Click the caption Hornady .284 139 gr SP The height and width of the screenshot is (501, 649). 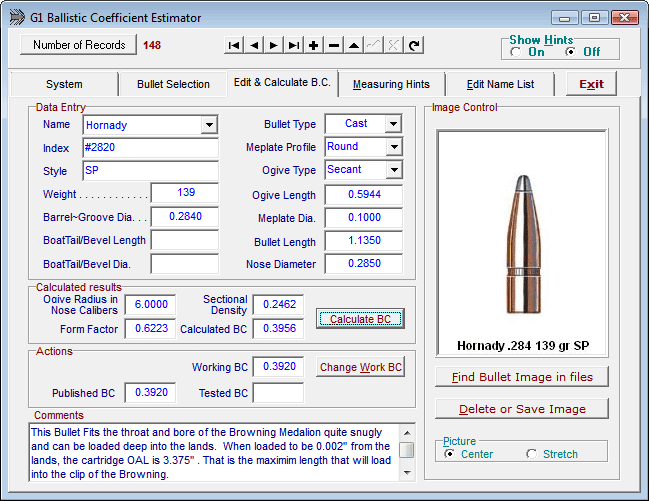coord(523,346)
